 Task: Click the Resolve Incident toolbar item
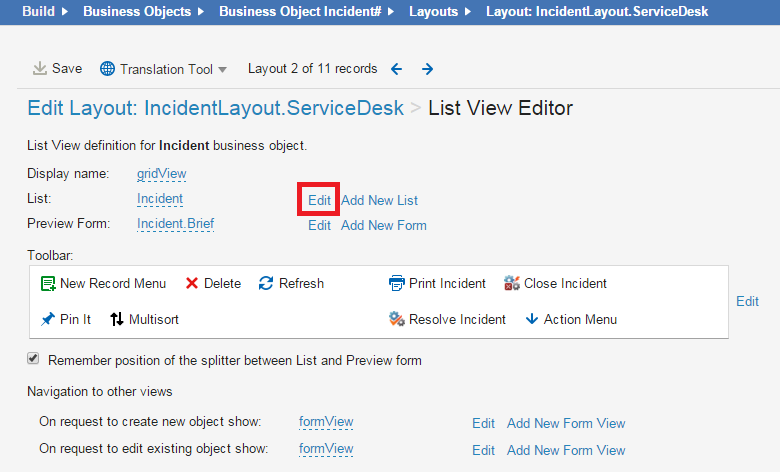coord(447,320)
